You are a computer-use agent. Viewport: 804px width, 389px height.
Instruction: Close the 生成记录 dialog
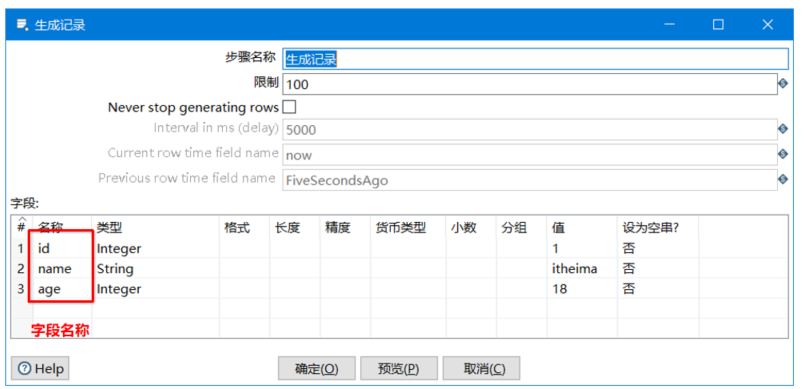pos(768,25)
